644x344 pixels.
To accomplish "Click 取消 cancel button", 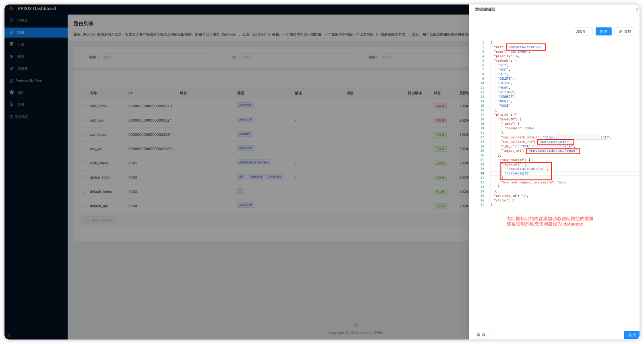I will (x=481, y=335).
